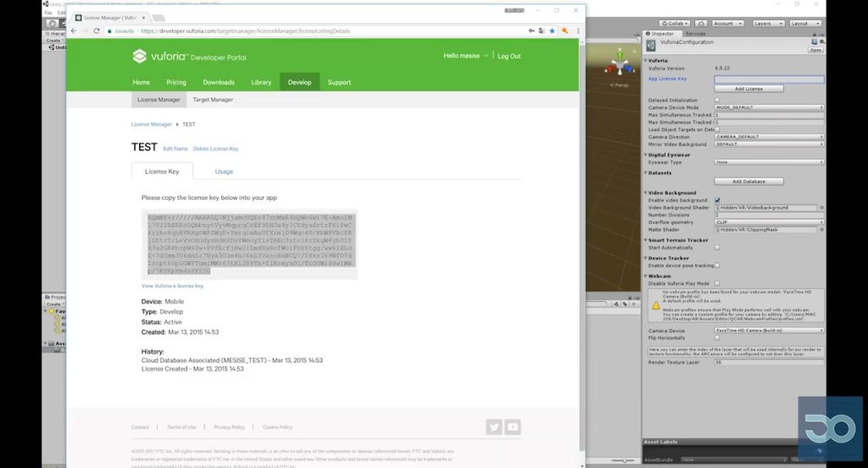Click View Vuforia 4 license key link
The width and height of the screenshot is (868, 468).
[172, 286]
